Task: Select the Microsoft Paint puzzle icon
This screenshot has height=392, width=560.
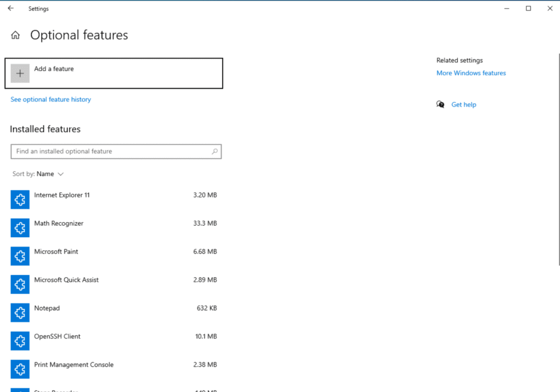Action: point(20,256)
